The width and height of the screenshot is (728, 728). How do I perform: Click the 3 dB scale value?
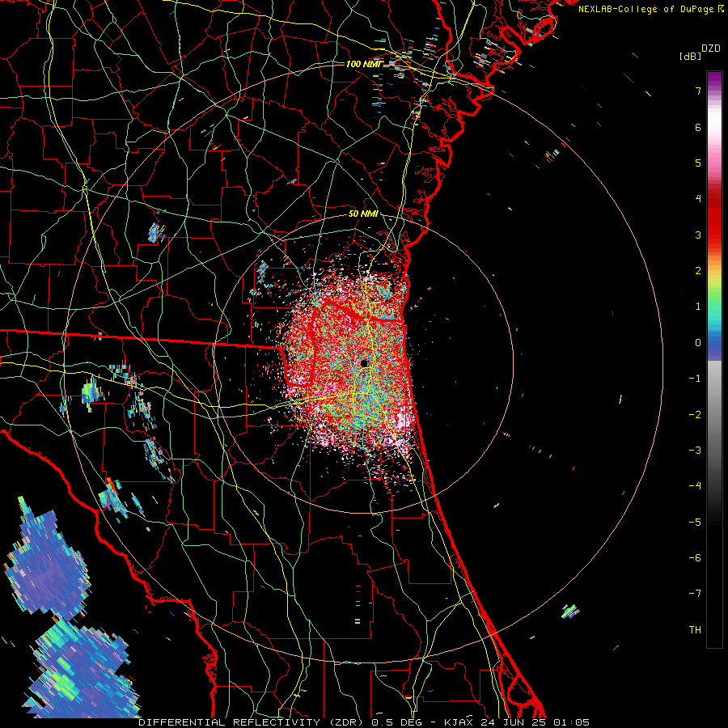pos(698,235)
